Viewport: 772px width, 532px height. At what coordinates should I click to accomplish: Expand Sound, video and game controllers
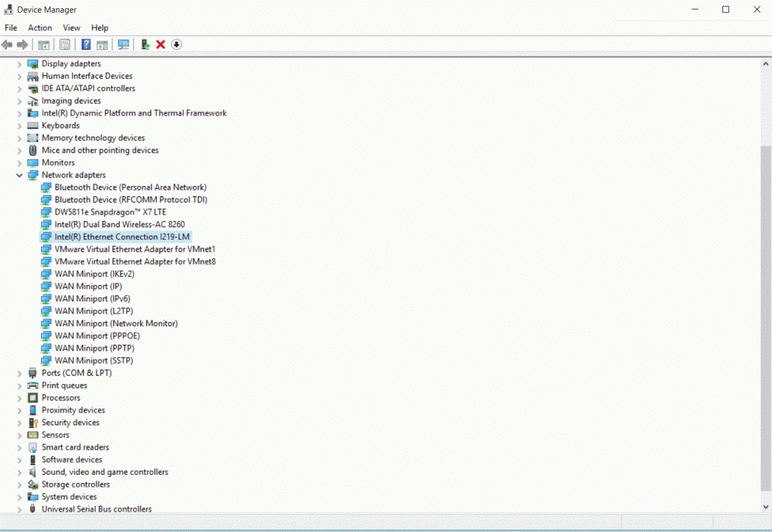click(x=19, y=472)
